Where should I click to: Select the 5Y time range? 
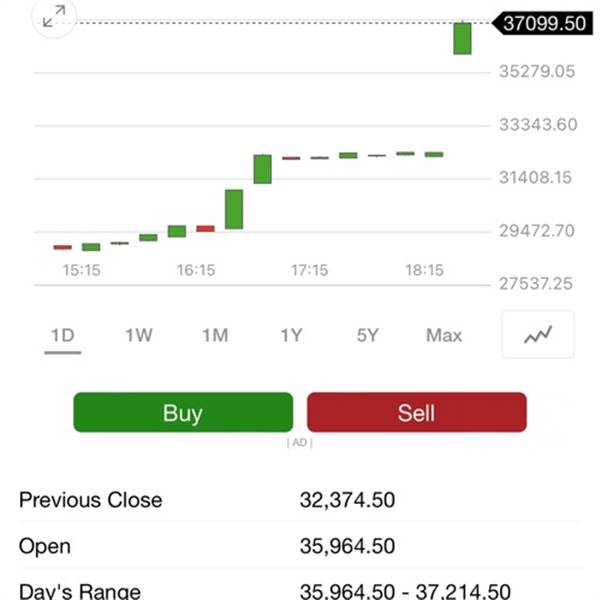point(368,336)
